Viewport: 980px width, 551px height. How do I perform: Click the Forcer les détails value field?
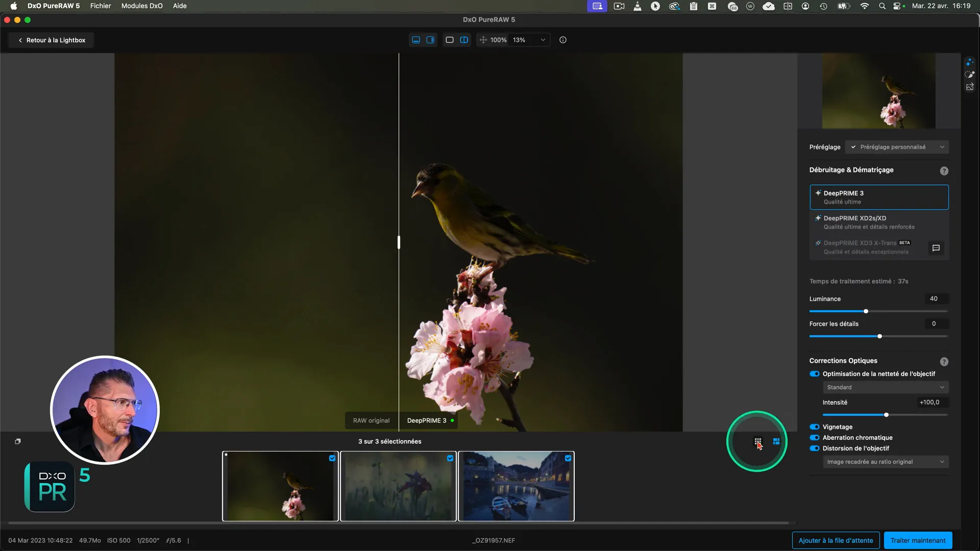coord(936,324)
